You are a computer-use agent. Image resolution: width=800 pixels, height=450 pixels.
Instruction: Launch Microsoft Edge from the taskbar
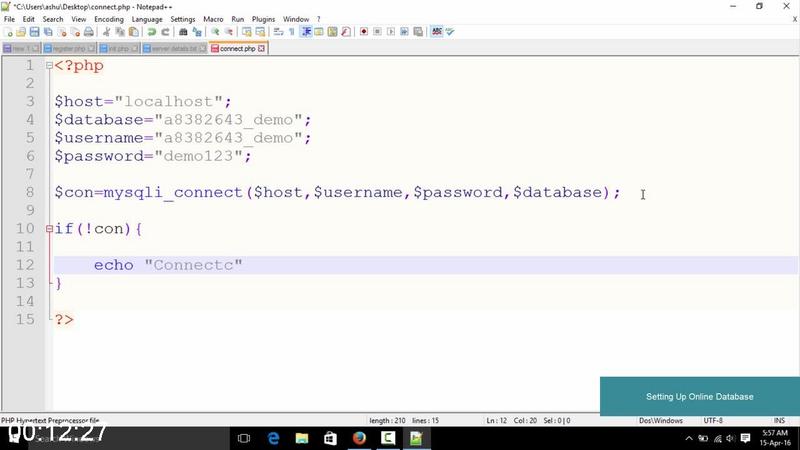[x=273, y=438]
